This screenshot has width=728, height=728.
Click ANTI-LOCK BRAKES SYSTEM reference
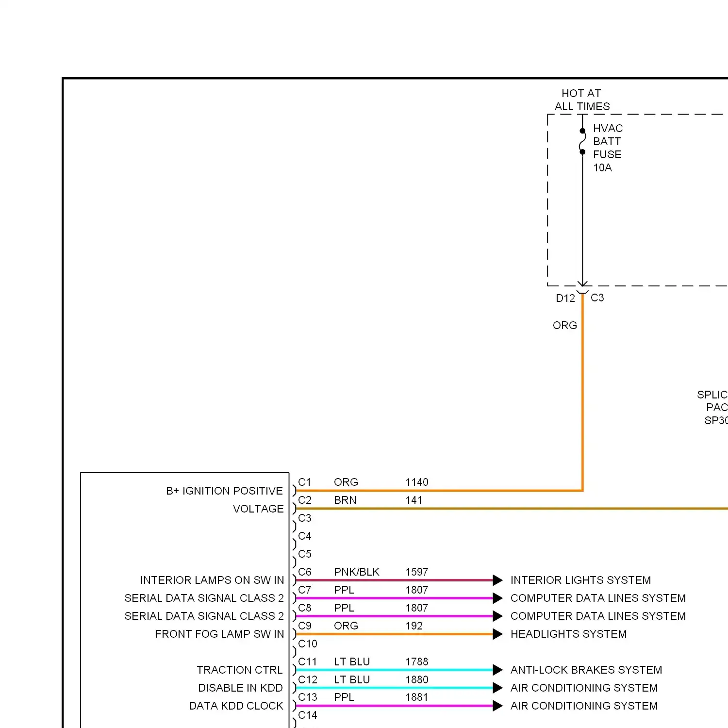point(586,670)
